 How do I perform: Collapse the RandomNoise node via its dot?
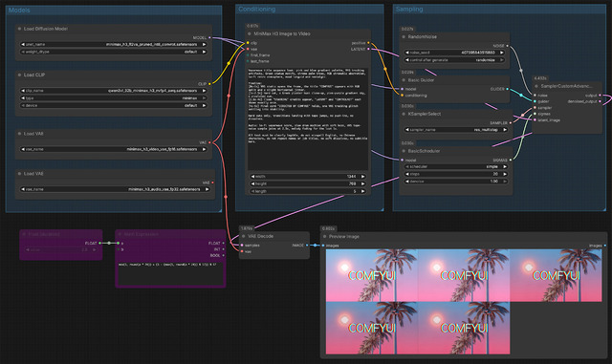click(404, 37)
